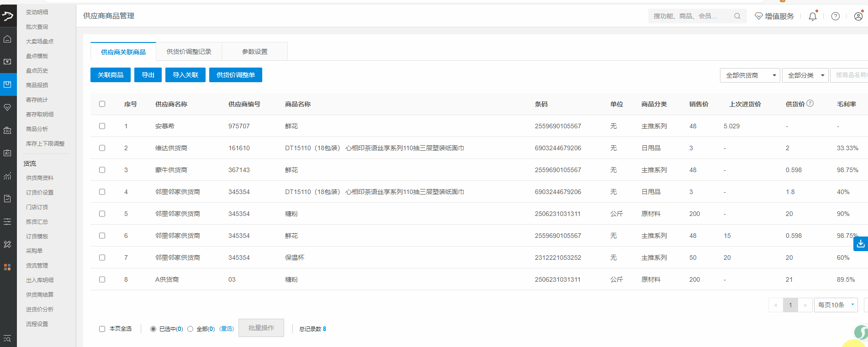Toggle the 本页全选 checkbox
The height and width of the screenshot is (347, 868).
[102, 329]
